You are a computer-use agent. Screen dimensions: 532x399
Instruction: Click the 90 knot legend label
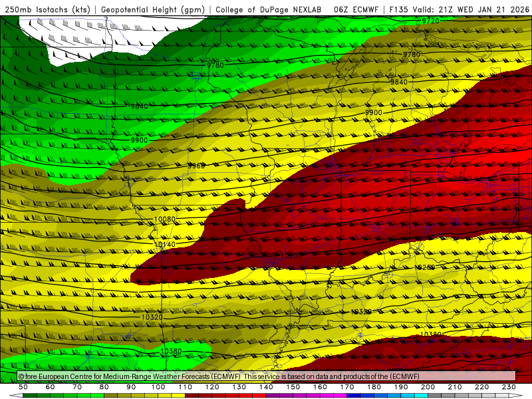(x=131, y=387)
